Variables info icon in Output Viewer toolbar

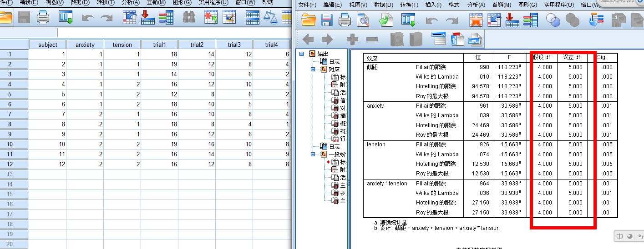(530, 20)
